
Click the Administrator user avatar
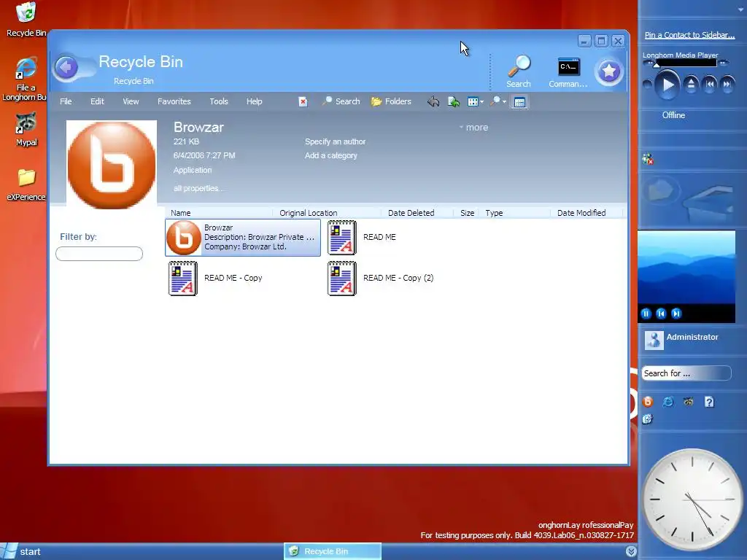point(654,340)
